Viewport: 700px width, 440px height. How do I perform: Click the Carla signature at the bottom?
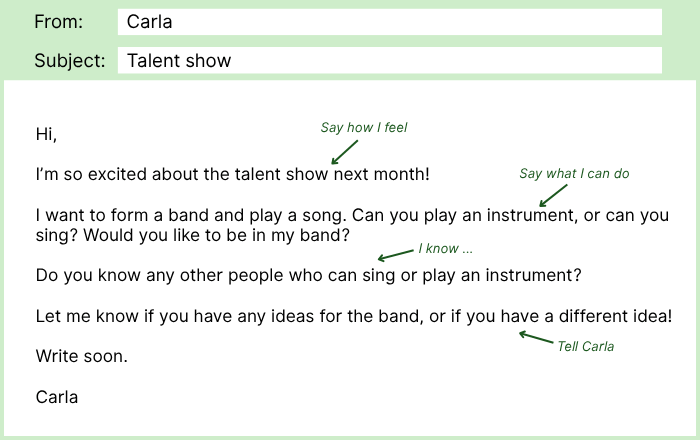(57, 397)
